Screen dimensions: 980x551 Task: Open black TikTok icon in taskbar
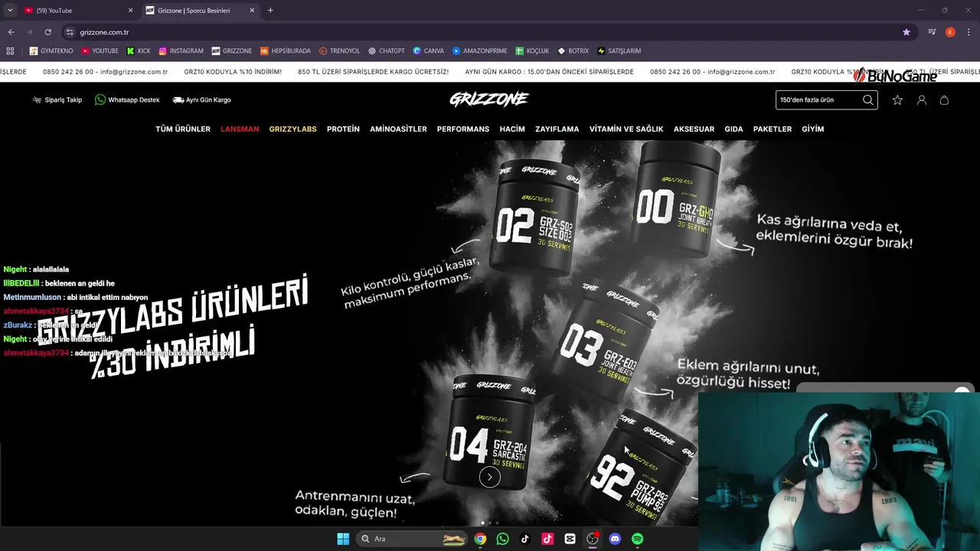[524, 539]
